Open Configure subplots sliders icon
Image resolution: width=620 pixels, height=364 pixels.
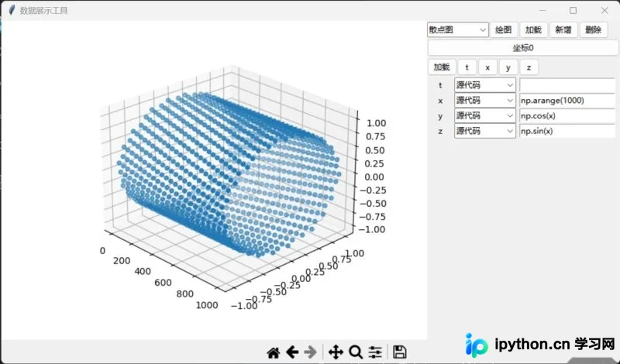point(375,352)
